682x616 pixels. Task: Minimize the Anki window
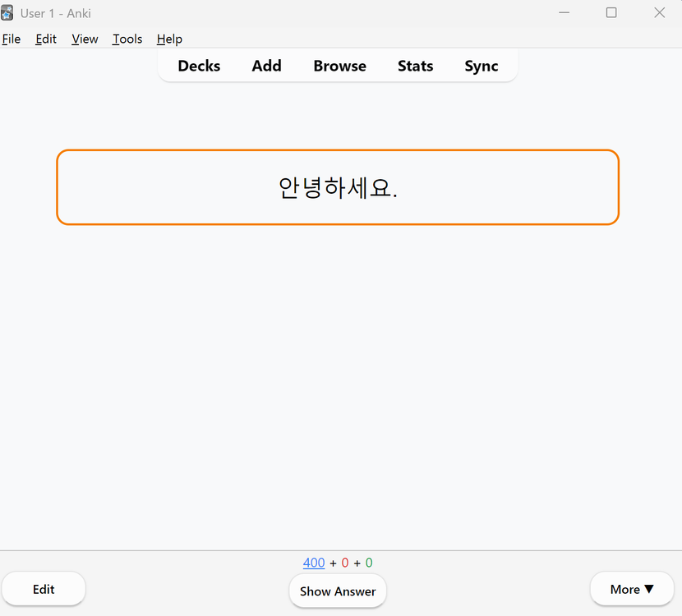click(x=564, y=12)
